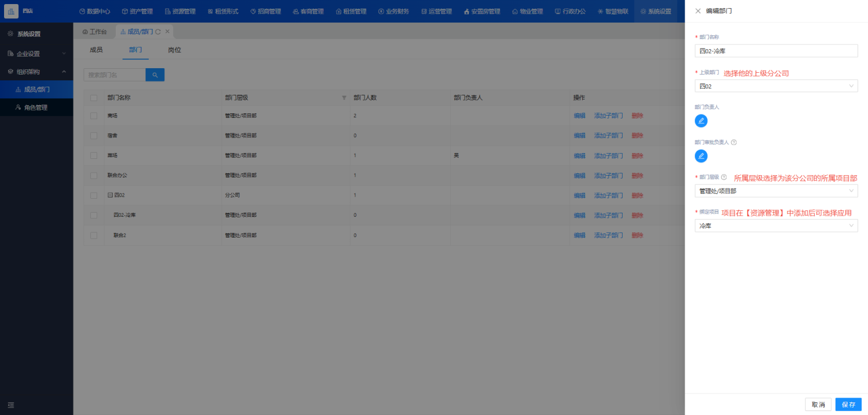Image resolution: width=868 pixels, height=415 pixels.
Task: Open 客商管理 in the top navigation
Action: pos(308,11)
